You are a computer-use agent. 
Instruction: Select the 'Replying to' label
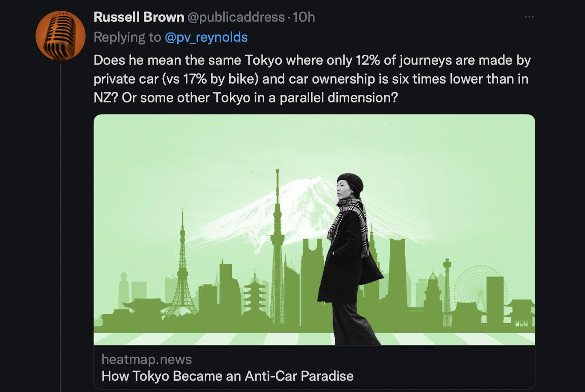tap(127, 37)
